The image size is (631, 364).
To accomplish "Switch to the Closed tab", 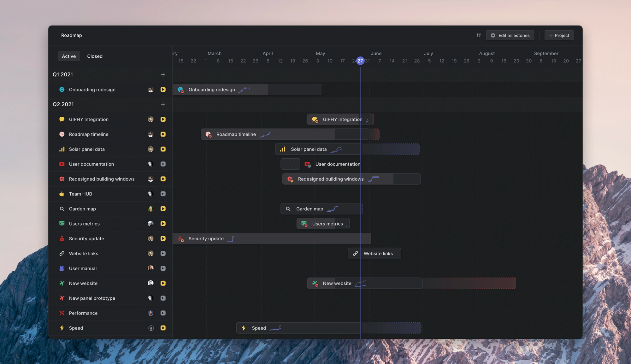I will pos(94,56).
